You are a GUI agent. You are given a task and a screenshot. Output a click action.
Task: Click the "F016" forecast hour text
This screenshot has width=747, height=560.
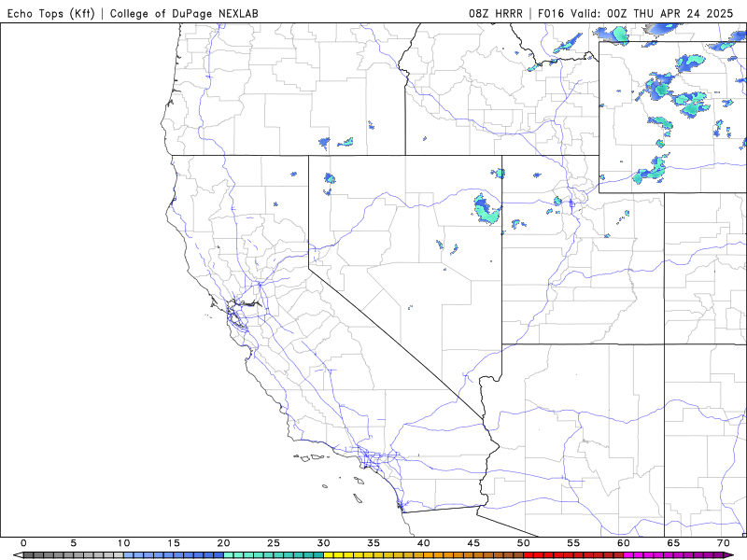pyautogui.click(x=551, y=13)
